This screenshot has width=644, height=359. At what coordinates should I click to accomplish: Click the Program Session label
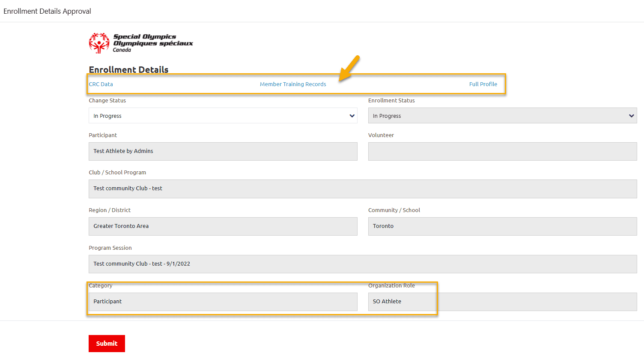click(x=110, y=248)
